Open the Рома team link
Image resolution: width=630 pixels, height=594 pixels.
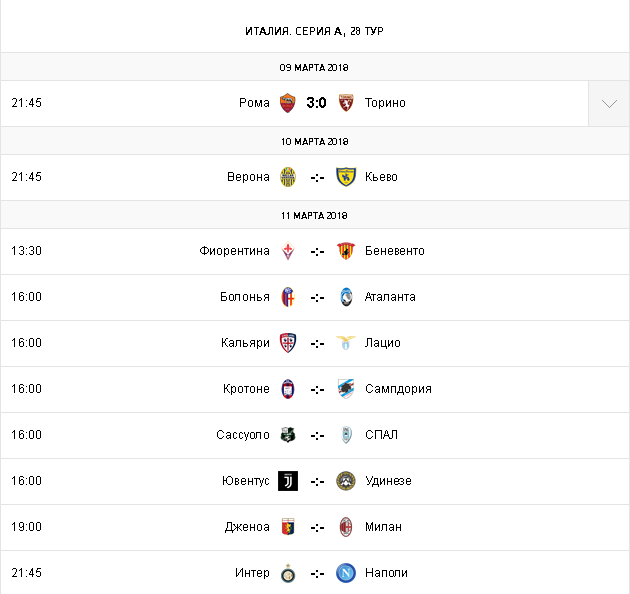point(254,103)
